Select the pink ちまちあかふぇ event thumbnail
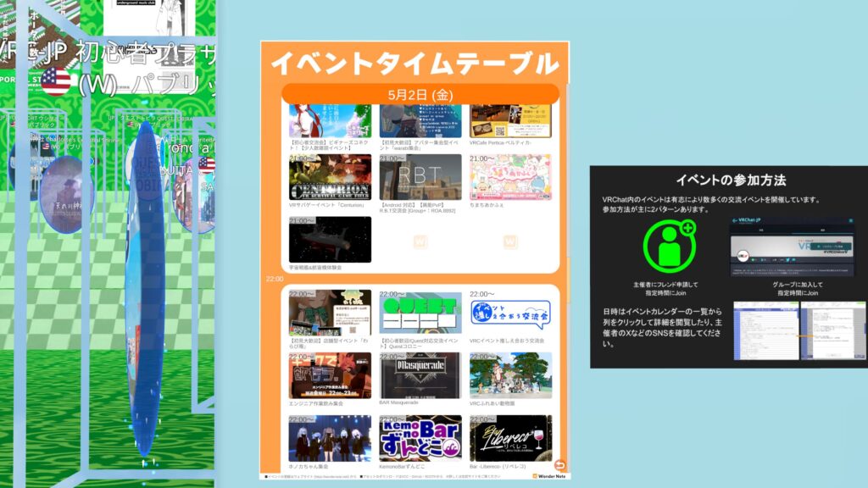 510,177
